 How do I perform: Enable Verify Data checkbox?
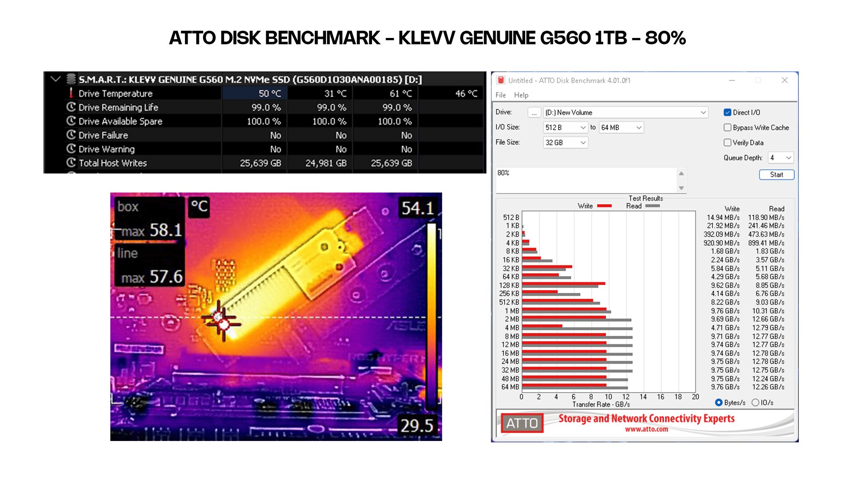coord(727,142)
